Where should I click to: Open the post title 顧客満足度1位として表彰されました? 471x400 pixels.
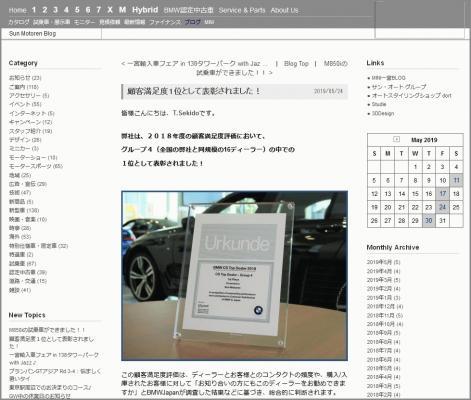click(194, 91)
